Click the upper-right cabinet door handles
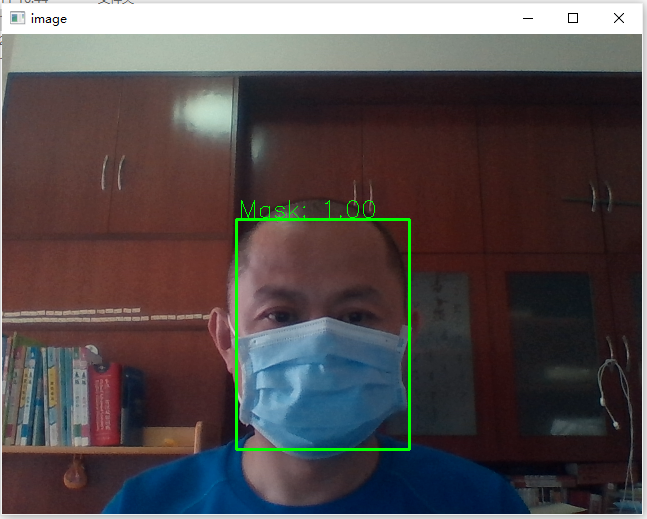 600,195
